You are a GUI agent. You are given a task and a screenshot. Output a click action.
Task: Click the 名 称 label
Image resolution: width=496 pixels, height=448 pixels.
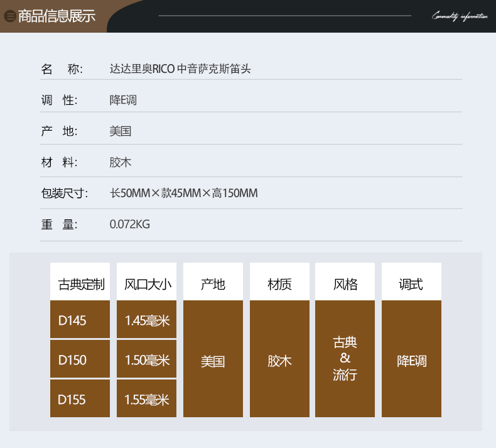pos(62,68)
